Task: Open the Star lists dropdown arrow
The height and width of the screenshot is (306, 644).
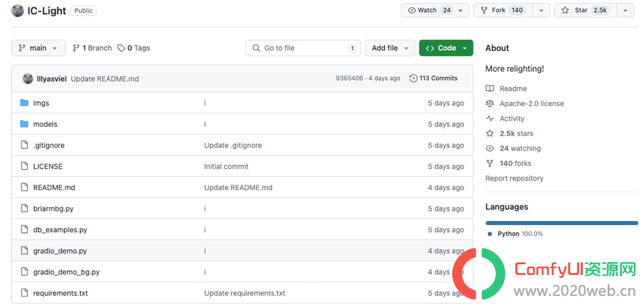Action: 626,10
